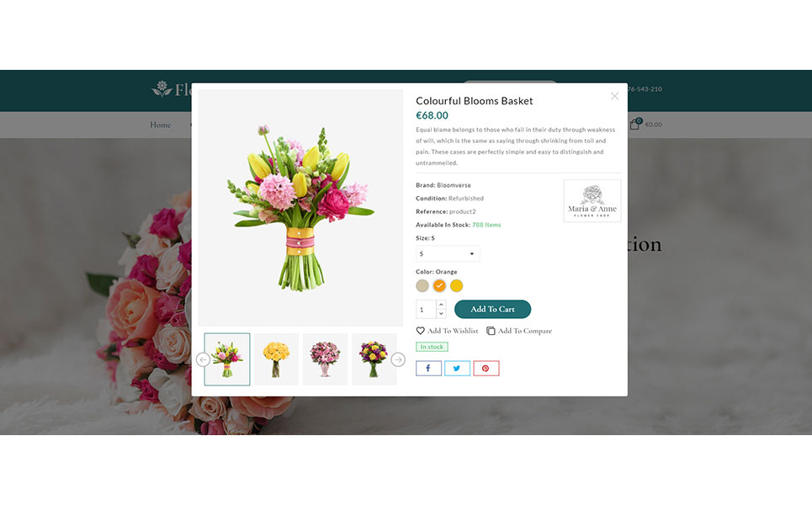
Task: Close the quick view popup
Action: tap(615, 96)
